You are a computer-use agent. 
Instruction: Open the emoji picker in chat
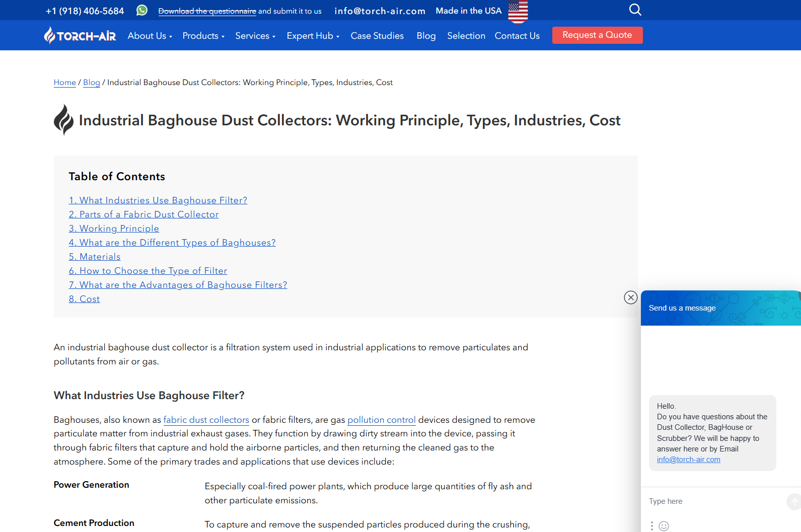tap(664, 526)
